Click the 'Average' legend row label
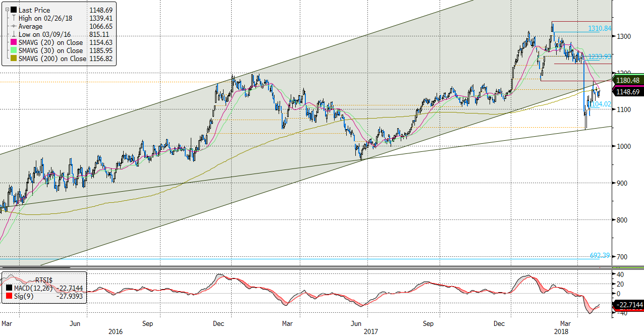 [31, 26]
